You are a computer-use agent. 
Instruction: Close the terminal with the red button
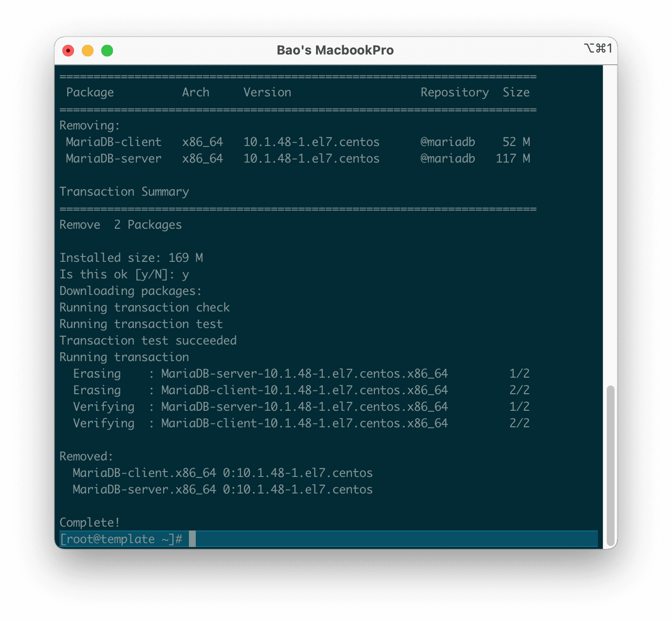pyautogui.click(x=68, y=51)
